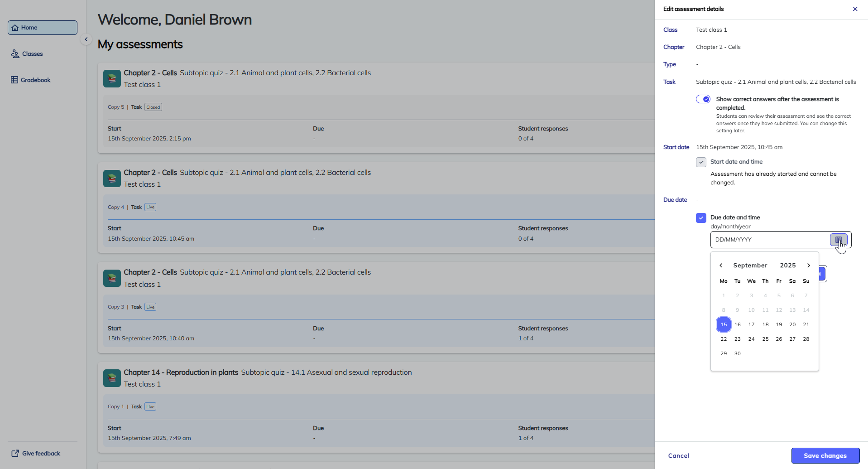Open the Give feedback link
This screenshot has width=868, height=469.
[x=36, y=454]
